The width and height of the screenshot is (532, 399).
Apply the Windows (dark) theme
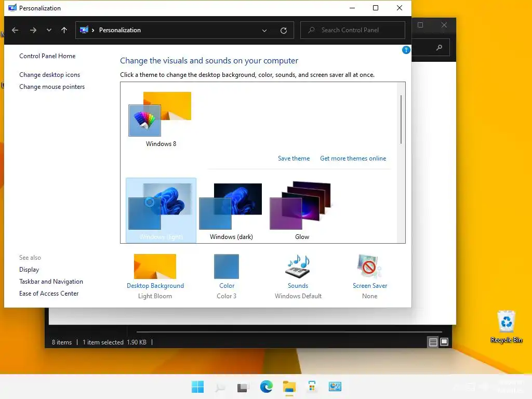[x=231, y=210]
